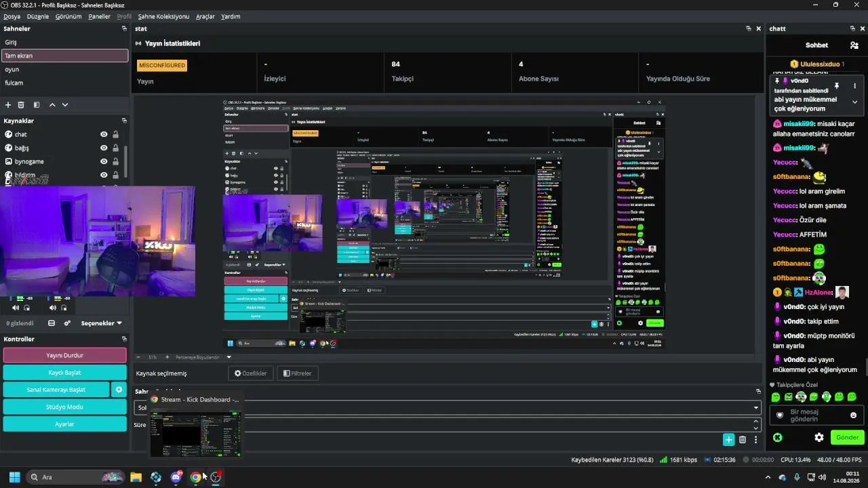
Task: Open the chat users list icon
Action: click(x=854, y=45)
